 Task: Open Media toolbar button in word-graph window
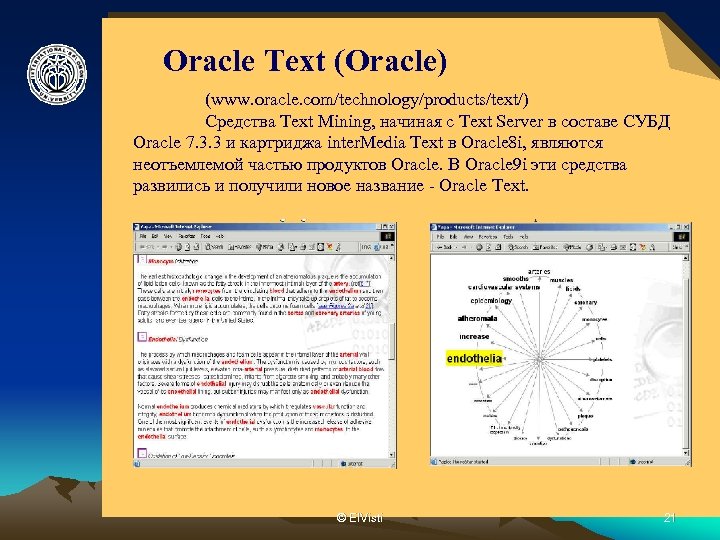[x=572, y=247]
